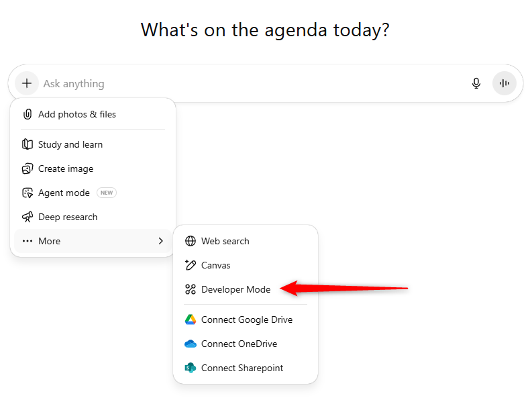
Task: Select the Developer Mode menu entry
Action: [235, 289]
